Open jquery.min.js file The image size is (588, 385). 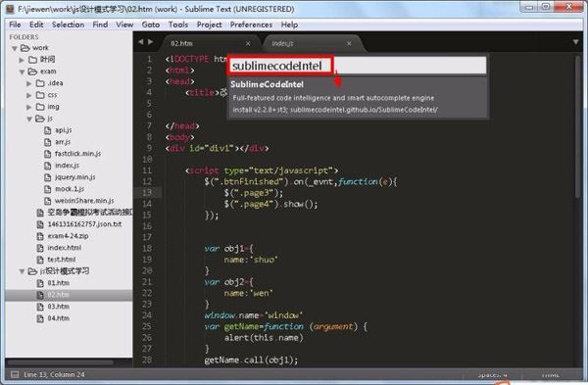pyautogui.click(x=75, y=177)
